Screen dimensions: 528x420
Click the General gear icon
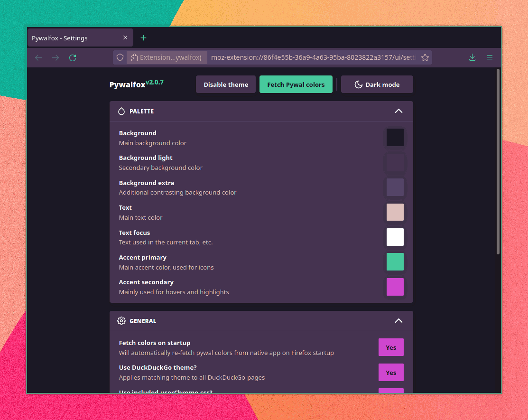click(x=121, y=321)
